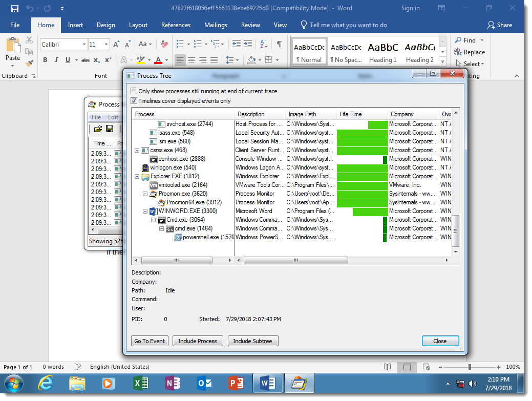Open Outlook from the taskbar

click(204, 384)
